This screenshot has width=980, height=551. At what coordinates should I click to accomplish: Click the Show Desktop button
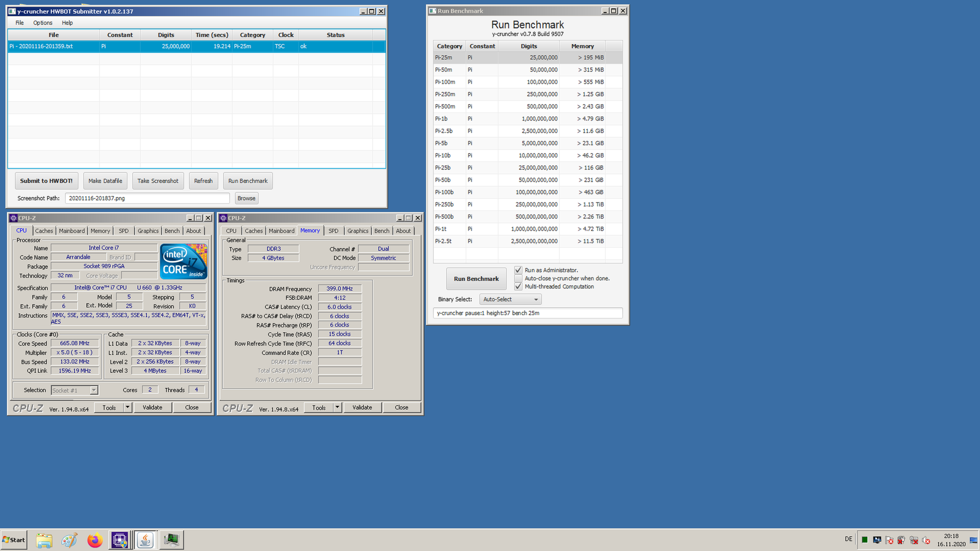point(974,540)
